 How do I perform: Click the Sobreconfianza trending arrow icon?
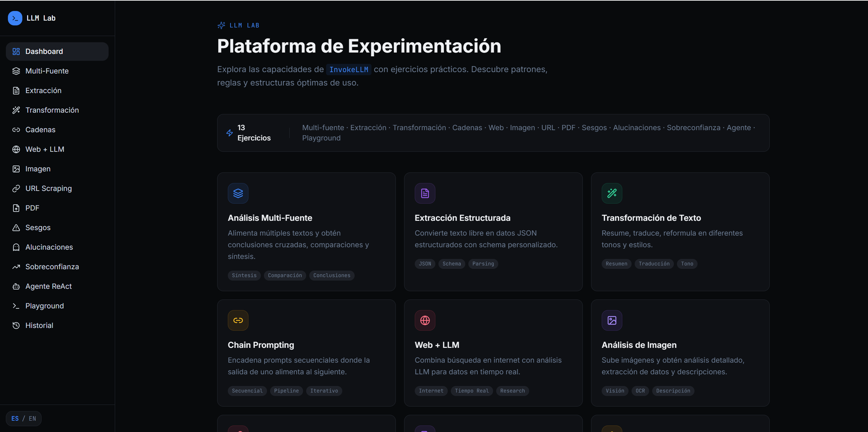[16, 267]
